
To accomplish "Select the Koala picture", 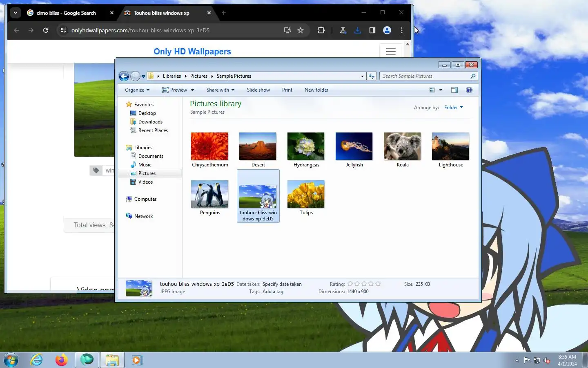I will pyautogui.click(x=403, y=150).
